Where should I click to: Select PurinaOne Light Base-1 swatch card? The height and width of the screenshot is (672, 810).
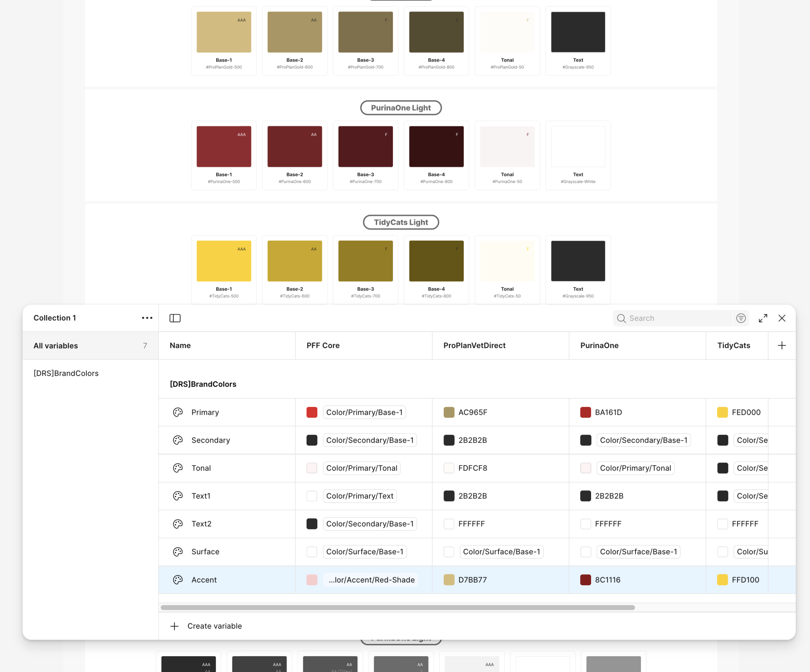pos(224,155)
